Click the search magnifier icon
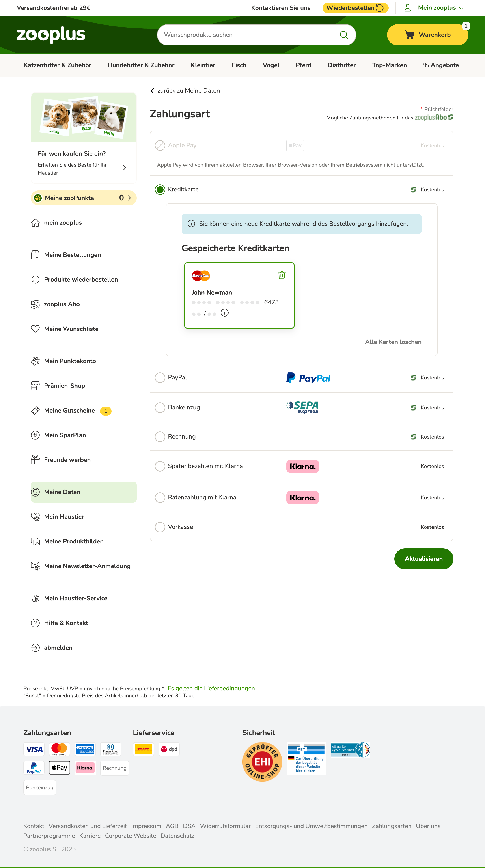This screenshot has height=868, width=485. coord(343,35)
